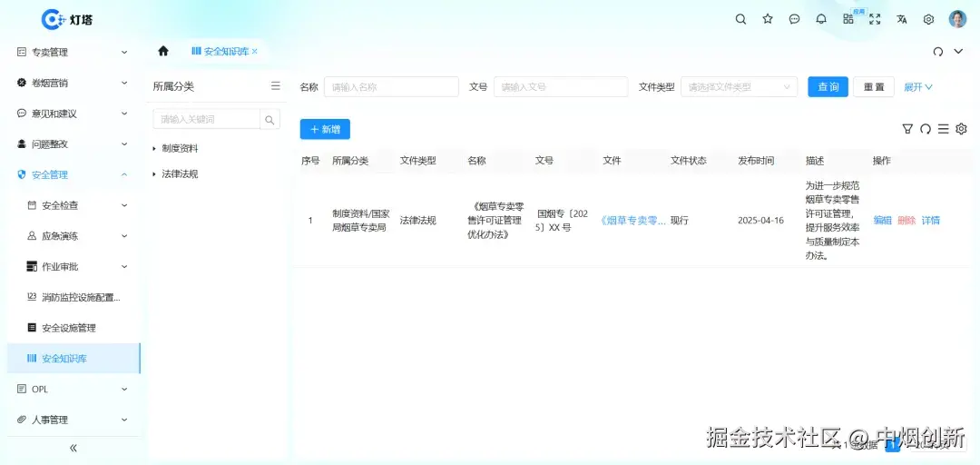The height and width of the screenshot is (465, 980).
Task: Click 删除 in row 1
Action: pyautogui.click(x=906, y=221)
